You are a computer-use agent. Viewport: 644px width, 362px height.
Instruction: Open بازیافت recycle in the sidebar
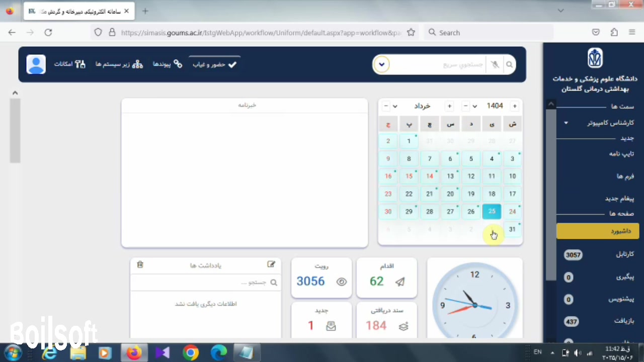[599, 321]
